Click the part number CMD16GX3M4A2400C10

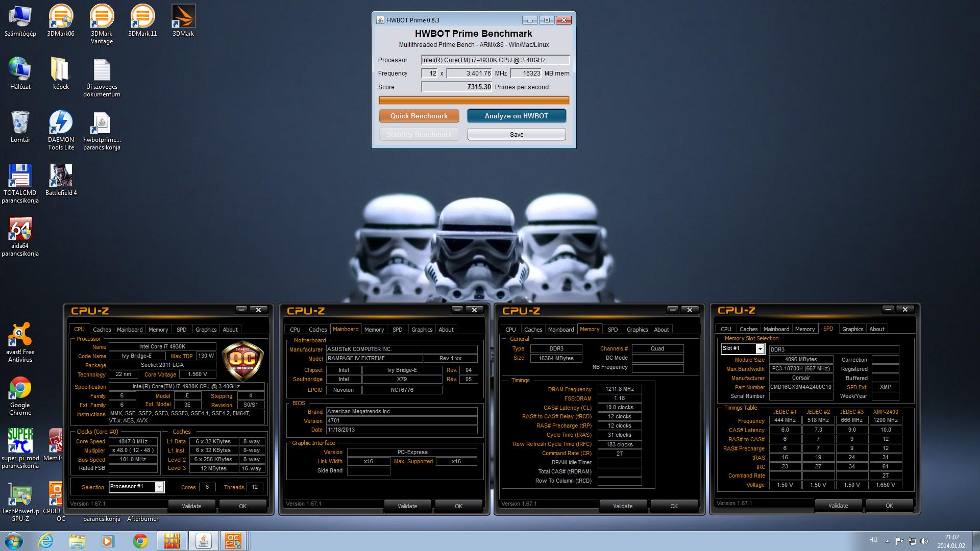point(801,387)
